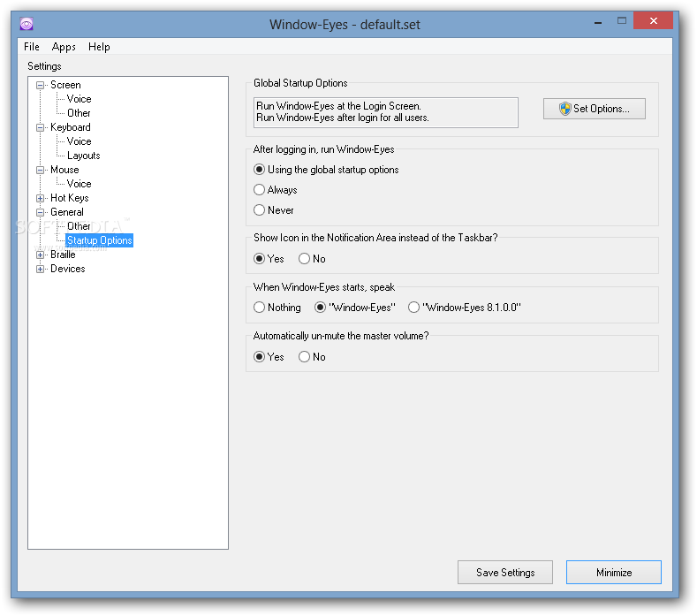Choose Nothing to speak at startup
This screenshot has width=697, height=616.
[277, 308]
